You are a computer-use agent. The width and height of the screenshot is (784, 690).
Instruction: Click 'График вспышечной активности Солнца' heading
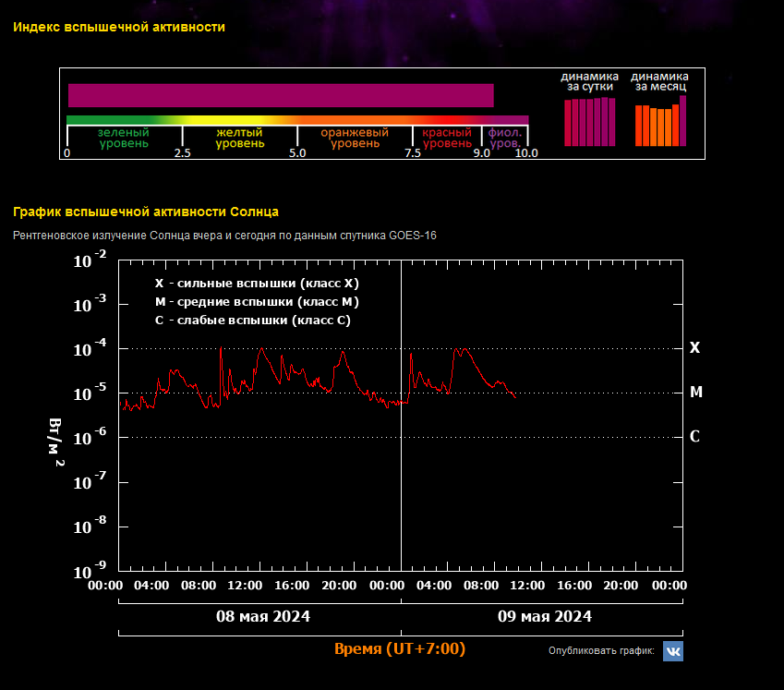click(146, 212)
